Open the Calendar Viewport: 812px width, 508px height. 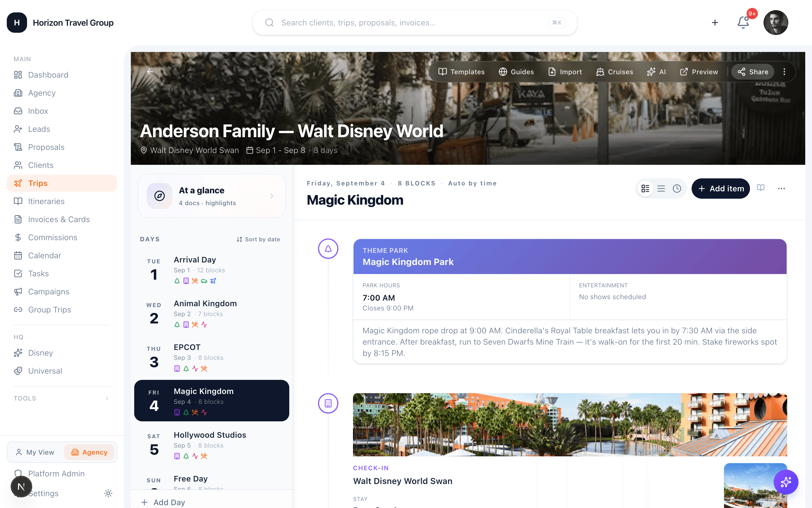coord(62,256)
